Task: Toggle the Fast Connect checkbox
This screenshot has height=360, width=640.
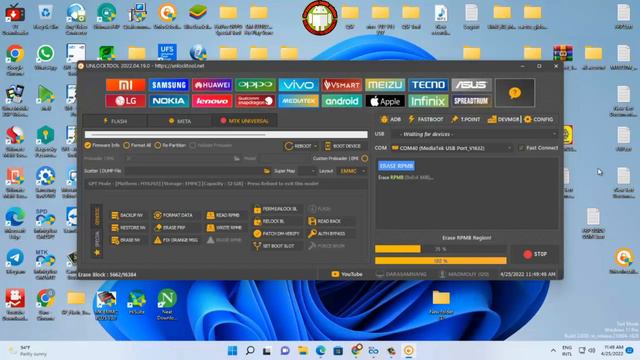Action: point(538,148)
